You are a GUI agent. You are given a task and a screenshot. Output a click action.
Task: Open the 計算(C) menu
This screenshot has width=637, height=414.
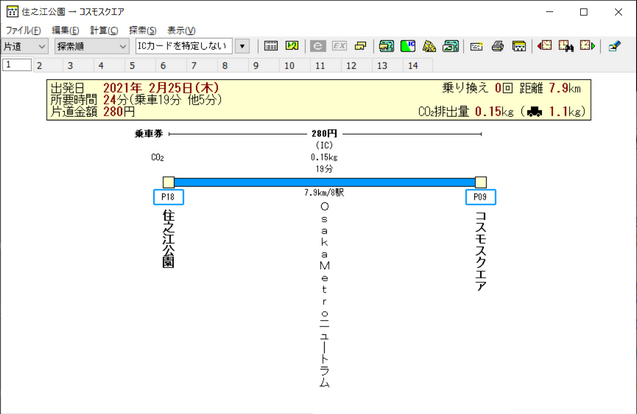[x=104, y=30]
